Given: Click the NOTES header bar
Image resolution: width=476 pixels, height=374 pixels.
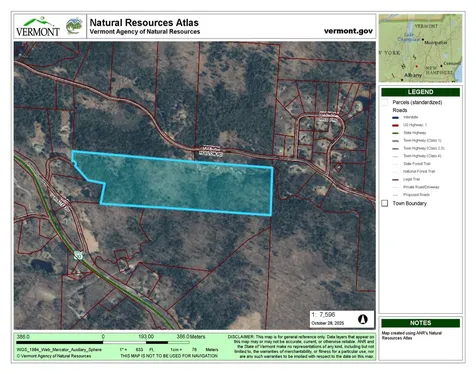Looking at the screenshot, I should 420,323.
